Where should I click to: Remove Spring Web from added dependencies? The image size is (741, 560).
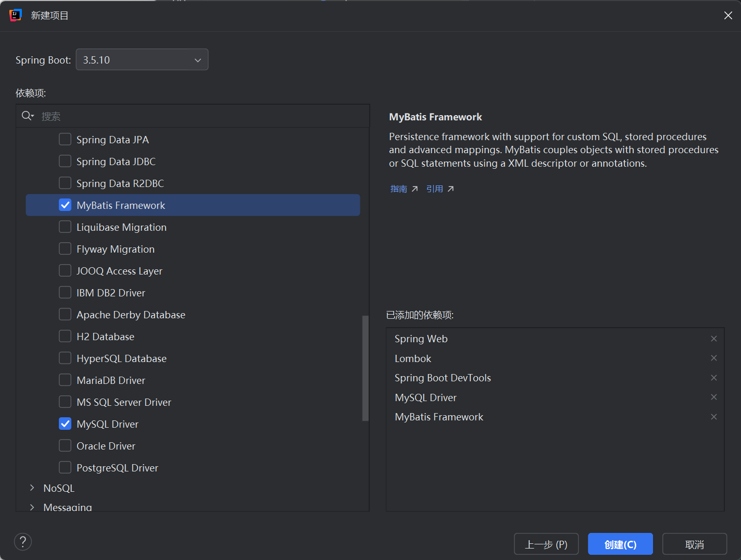714,339
